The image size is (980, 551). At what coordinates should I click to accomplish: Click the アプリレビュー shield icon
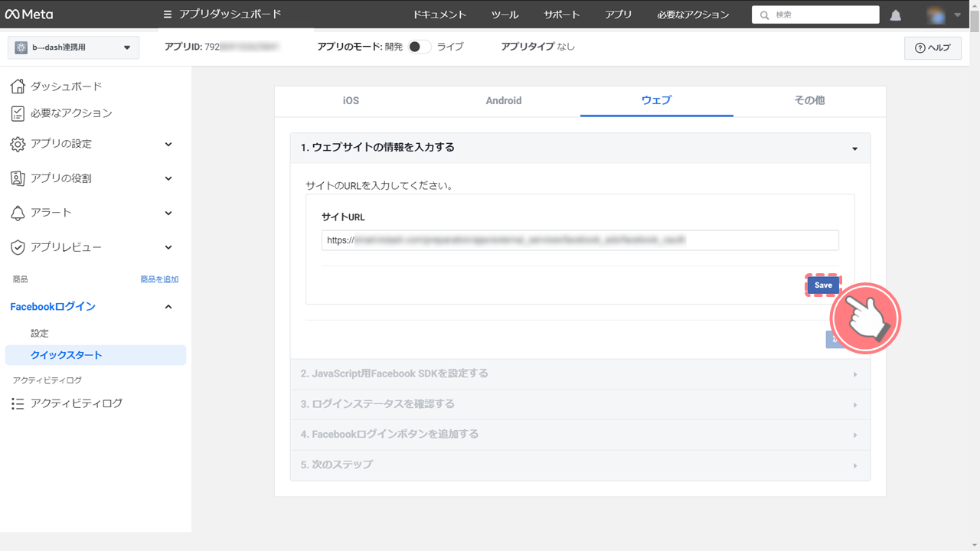coord(18,247)
